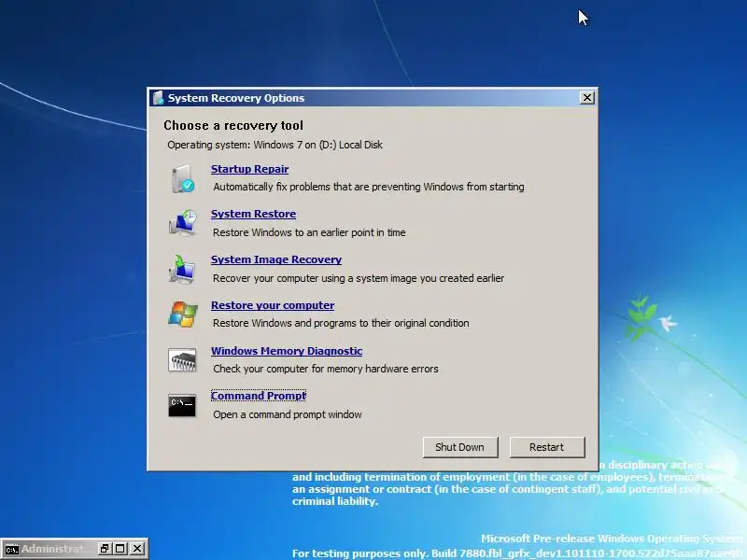Close the System Recovery Options dialog
This screenshot has width=747, height=560.
click(587, 98)
